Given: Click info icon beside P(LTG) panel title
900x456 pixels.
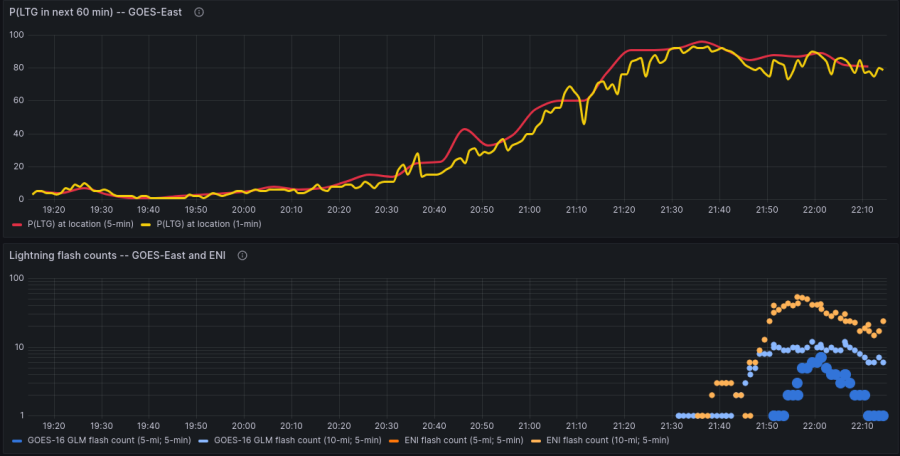Looking at the screenshot, I should click(199, 12).
